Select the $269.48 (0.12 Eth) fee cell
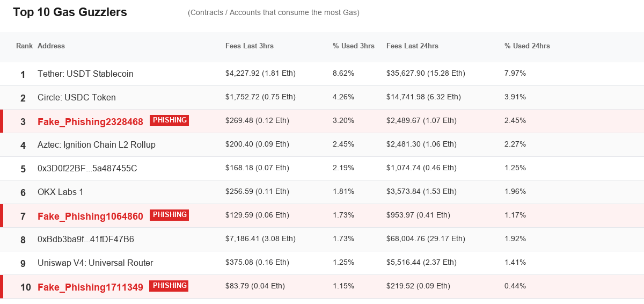Screen dimensions: 644x304 point(257,120)
